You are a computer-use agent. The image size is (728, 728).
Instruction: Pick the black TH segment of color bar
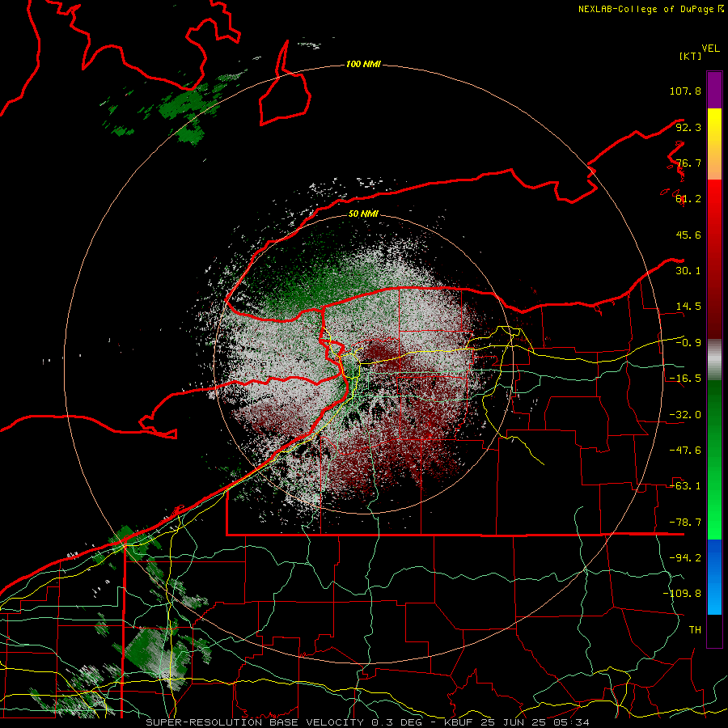point(714,630)
